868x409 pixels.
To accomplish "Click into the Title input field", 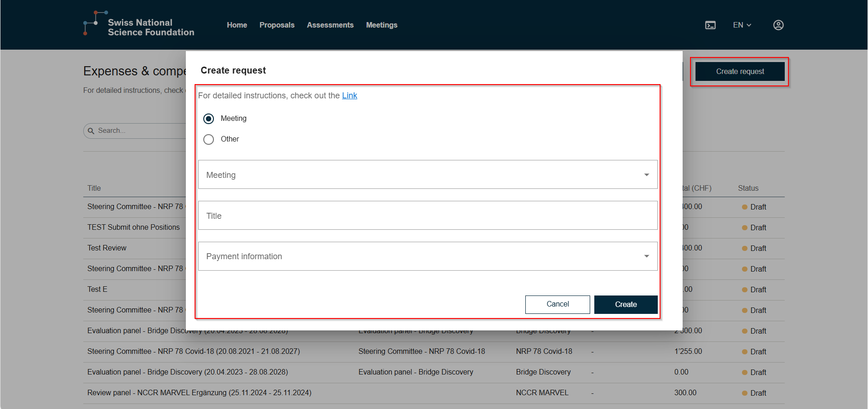I will point(427,216).
